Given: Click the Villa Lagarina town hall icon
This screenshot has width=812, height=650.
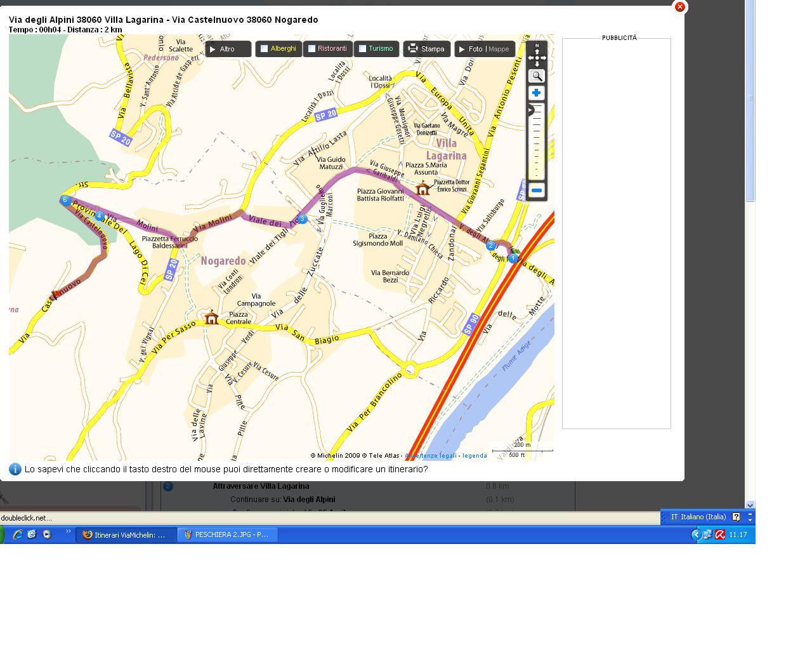Looking at the screenshot, I should pos(422,188).
